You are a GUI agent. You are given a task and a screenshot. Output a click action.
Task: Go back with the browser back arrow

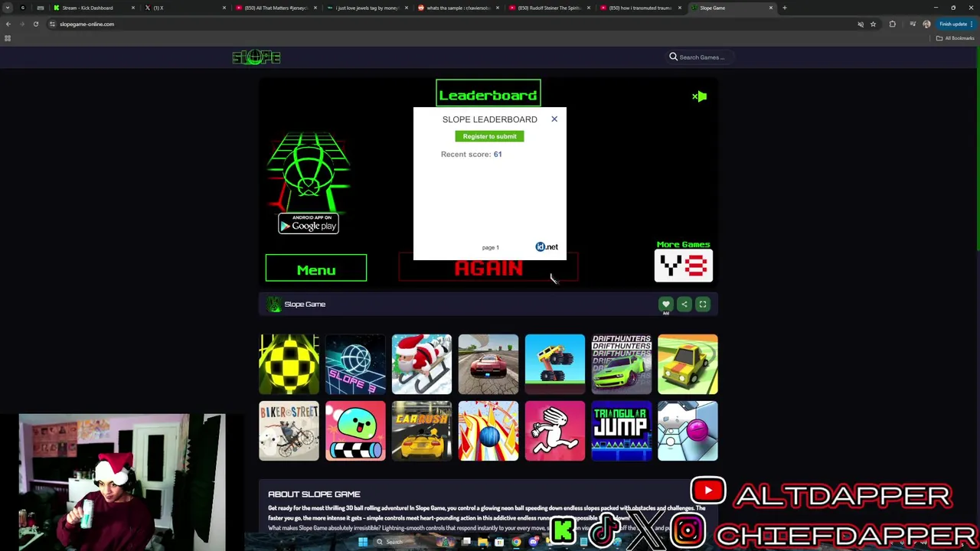(x=8, y=24)
